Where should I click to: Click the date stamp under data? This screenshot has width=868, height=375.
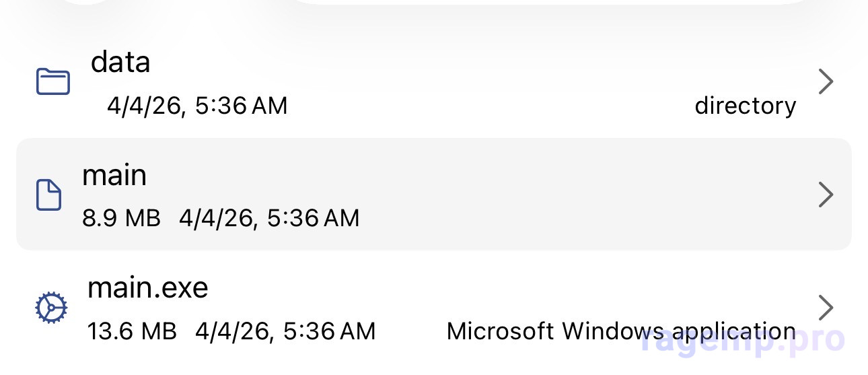point(197,106)
